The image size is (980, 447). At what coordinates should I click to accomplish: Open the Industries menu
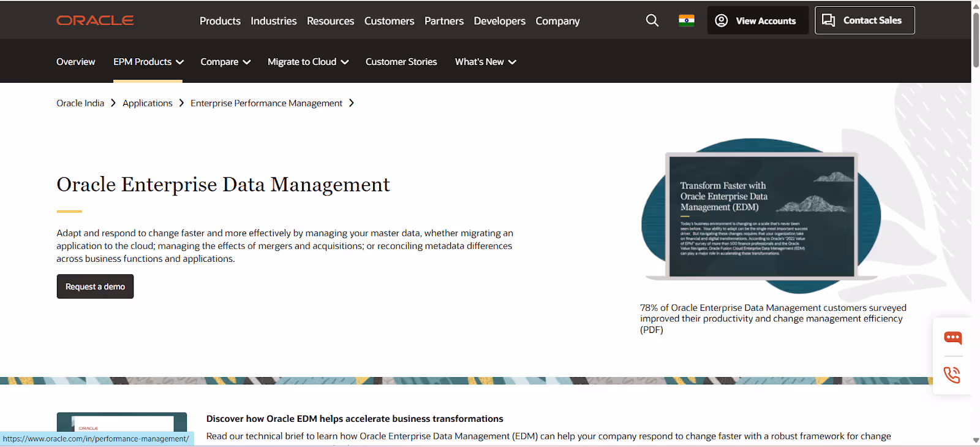point(274,21)
